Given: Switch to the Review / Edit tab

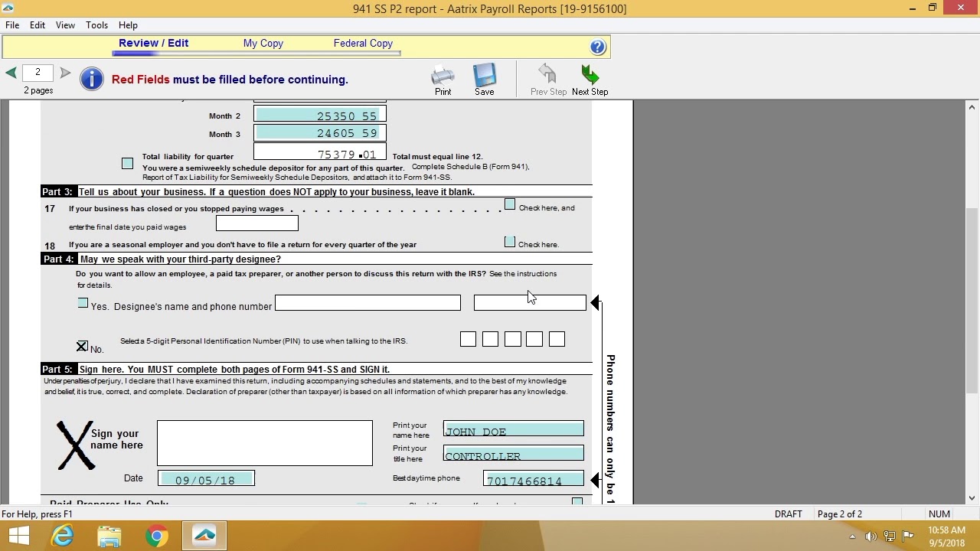Looking at the screenshot, I should click(x=153, y=44).
